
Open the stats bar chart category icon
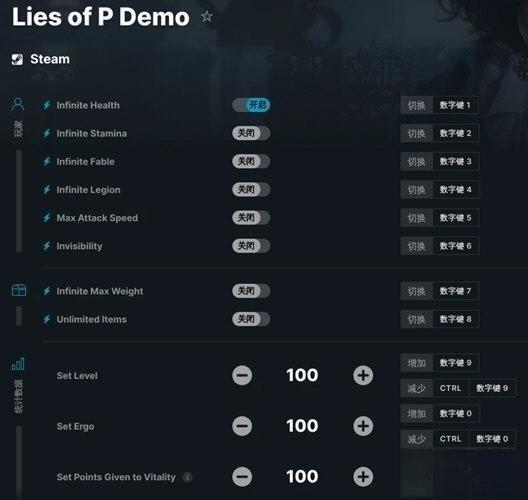click(x=18, y=364)
